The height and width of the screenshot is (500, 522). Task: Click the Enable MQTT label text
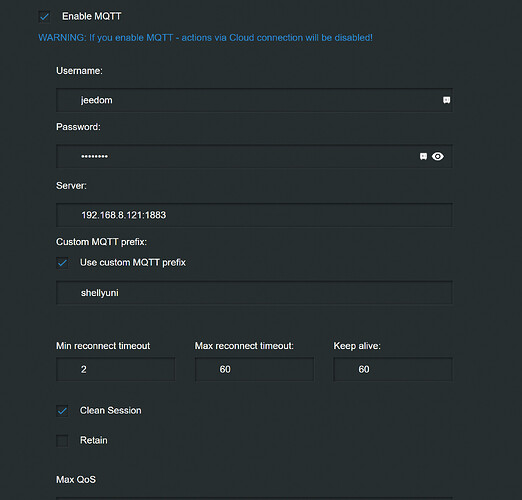92,16
